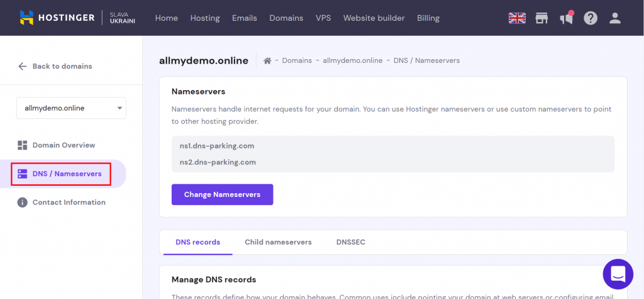This screenshot has height=299, width=644.
Task: Switch to the DNS records tab
Action: coord(198,242)
